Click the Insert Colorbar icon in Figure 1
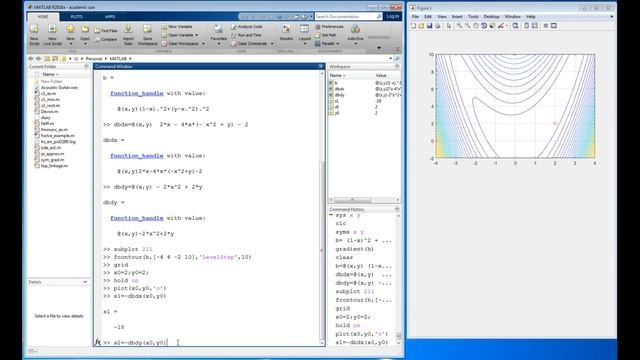The image size is (640, 360). [527, 26]
